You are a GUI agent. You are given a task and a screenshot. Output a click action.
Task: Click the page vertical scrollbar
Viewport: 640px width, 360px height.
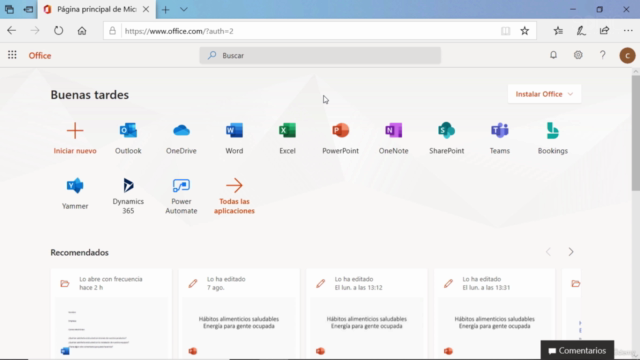(636, 133)
